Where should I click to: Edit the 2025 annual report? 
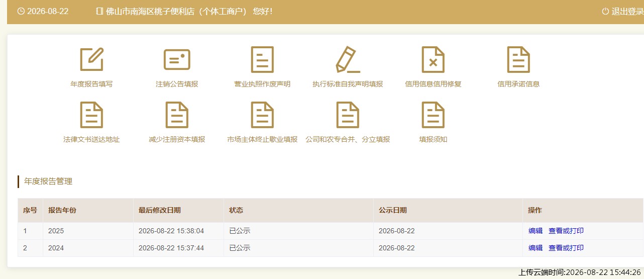pyautogui.click(x=535, y=231)
